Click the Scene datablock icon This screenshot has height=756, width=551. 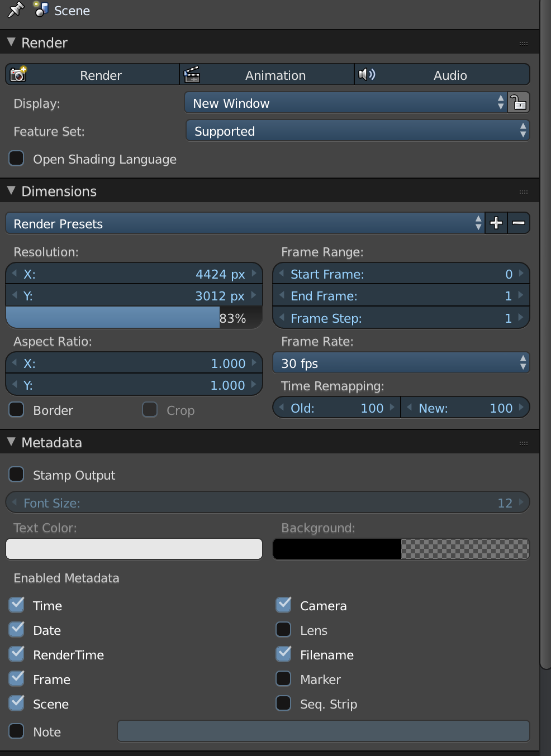click(x=41, y=9)
